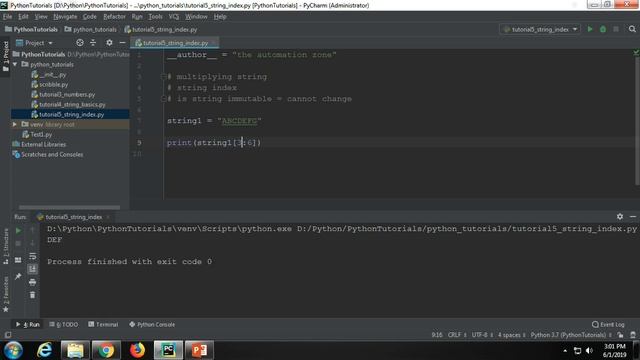Pin the Run tab
The height and width of the screenshot is (360, 640).
click(x=18, y=276)
